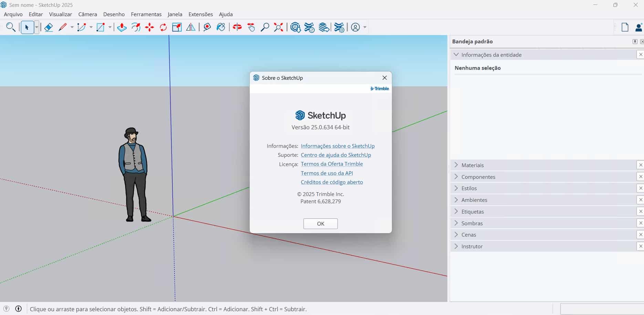Expand the Ambientes panel
The width and height of the screenshot is (644, 315).
pos(456,199)
